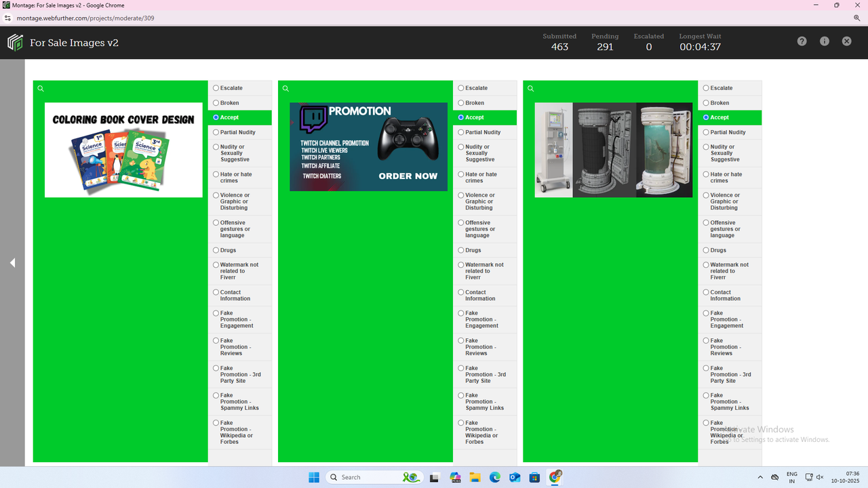
Task: Switch to Chrome in taskbar
Action: pos(555,477)
